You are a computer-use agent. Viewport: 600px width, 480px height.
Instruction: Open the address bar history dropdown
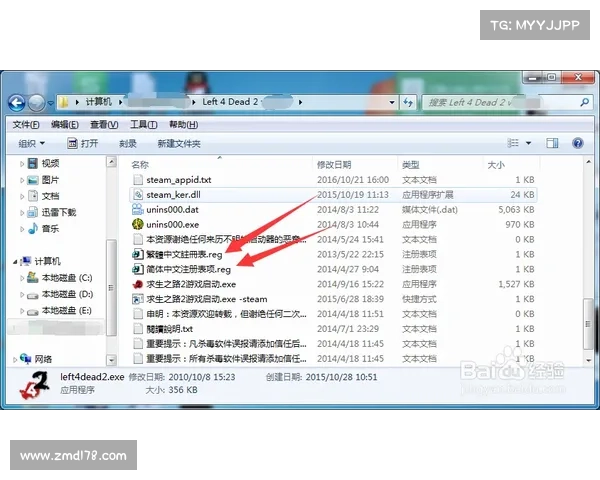point(392,102)
